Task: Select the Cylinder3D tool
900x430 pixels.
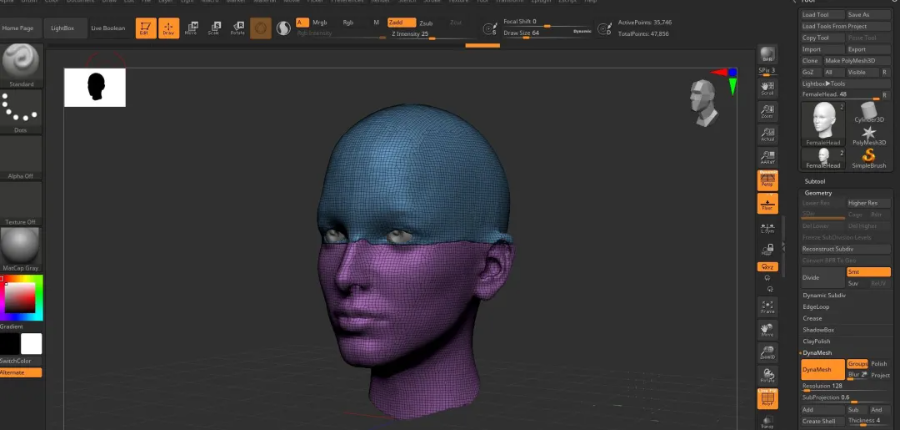Action: (x=869, y=113)
